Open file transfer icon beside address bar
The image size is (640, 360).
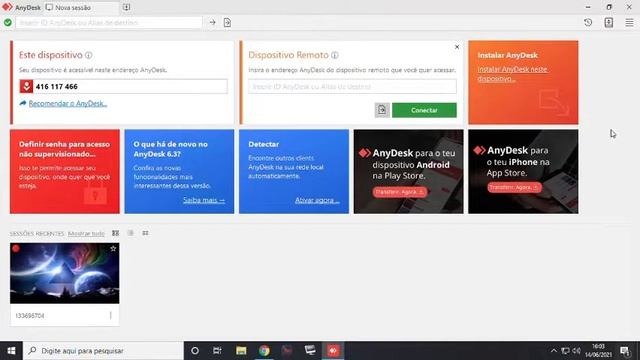click(227, 22)
